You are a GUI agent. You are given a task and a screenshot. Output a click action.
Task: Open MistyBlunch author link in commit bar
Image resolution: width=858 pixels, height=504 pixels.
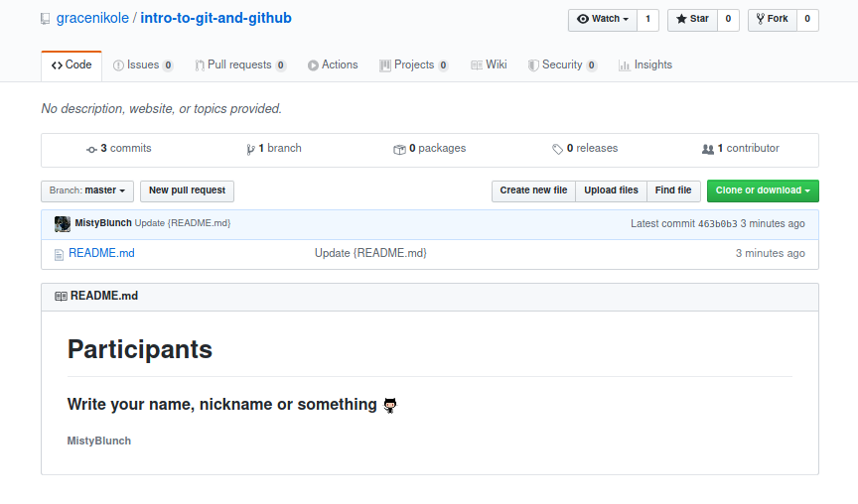(x=103, y=223)
